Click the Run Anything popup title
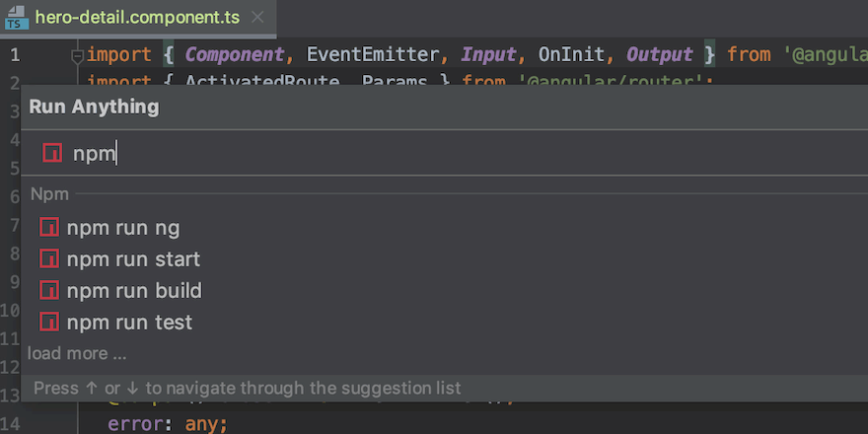This screenshot has height=434, width=868. coord(94,107)
